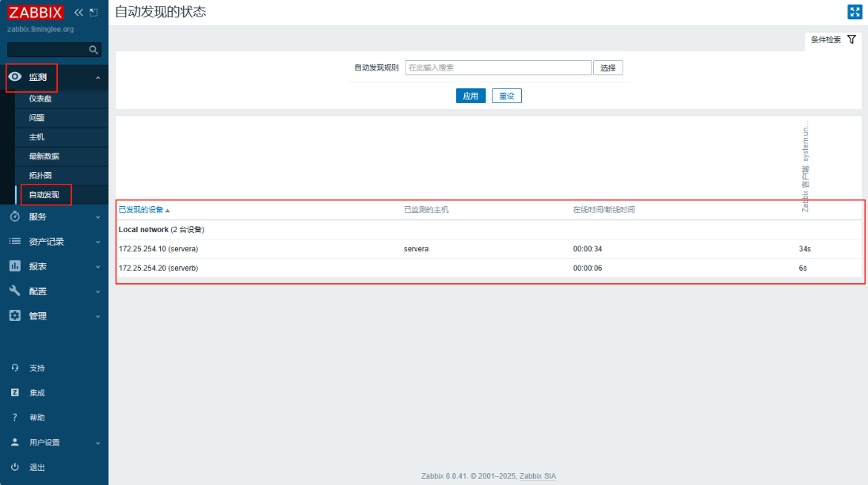The image size is (868, 485).
Task: Click the 172.25.254.20 (serverb) cell
Action: 158,269
